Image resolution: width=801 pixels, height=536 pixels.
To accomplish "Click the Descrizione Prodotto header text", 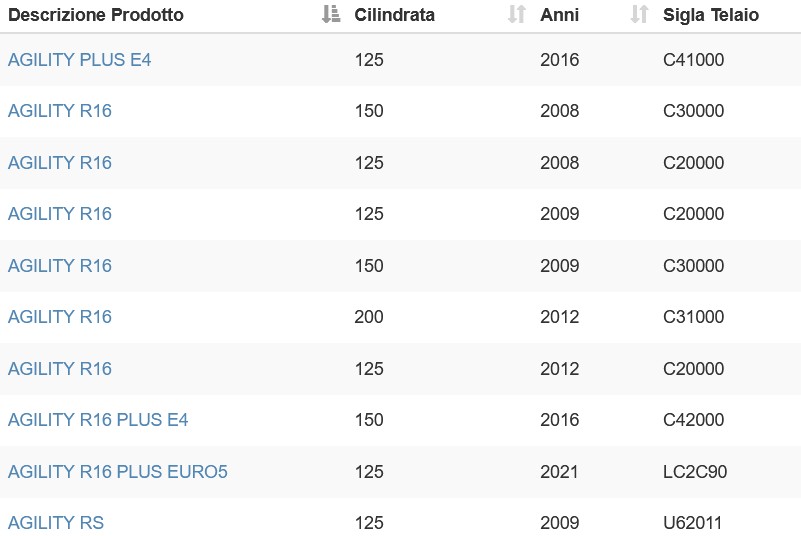I will pyautogui.click(x=96, y=15).
